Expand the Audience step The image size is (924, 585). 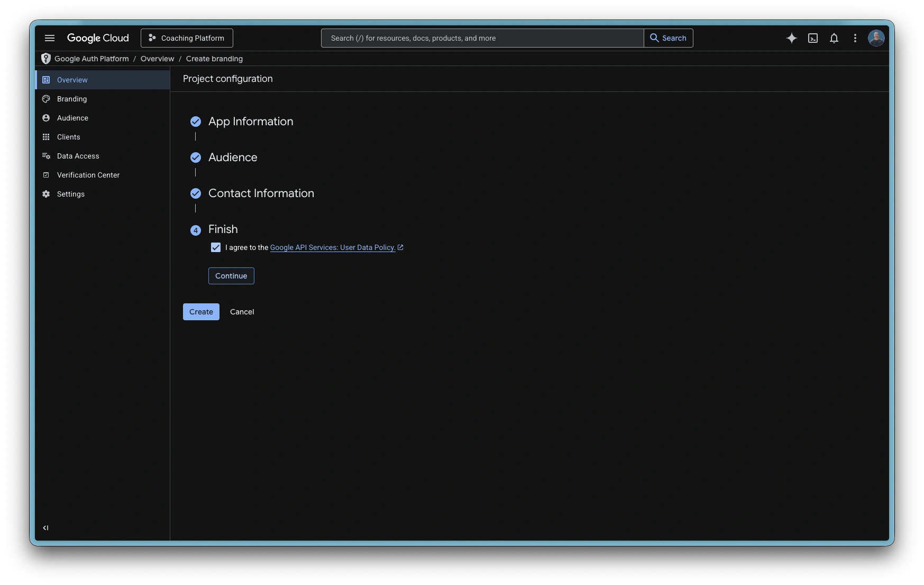pos(233,157)
